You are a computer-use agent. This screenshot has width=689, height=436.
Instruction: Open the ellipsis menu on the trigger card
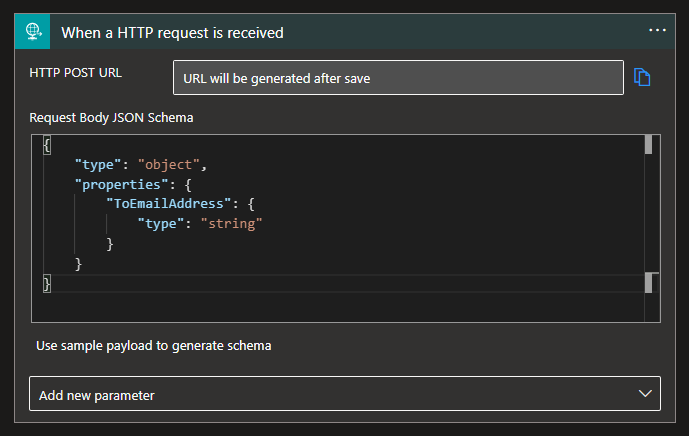pyautogui.click(x=657, y=31)
